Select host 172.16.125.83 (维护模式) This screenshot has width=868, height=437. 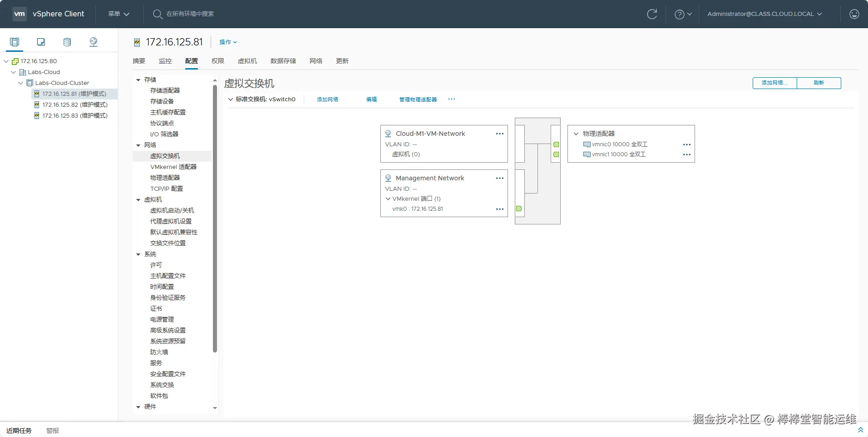[x=75, y=116]
